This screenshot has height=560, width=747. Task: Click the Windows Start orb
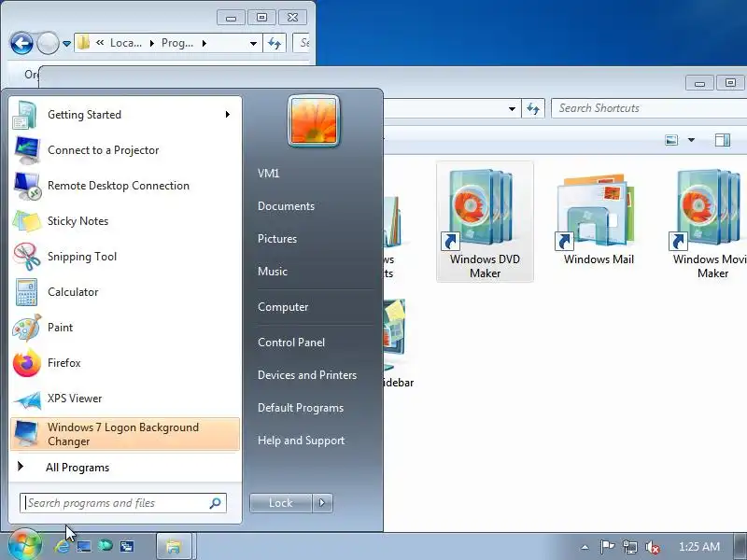[25, 545]
